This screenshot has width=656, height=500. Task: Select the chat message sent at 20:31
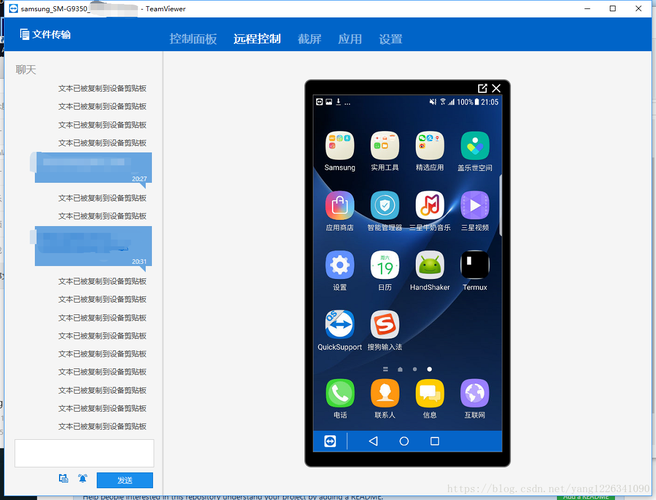[x=91, y=246]
